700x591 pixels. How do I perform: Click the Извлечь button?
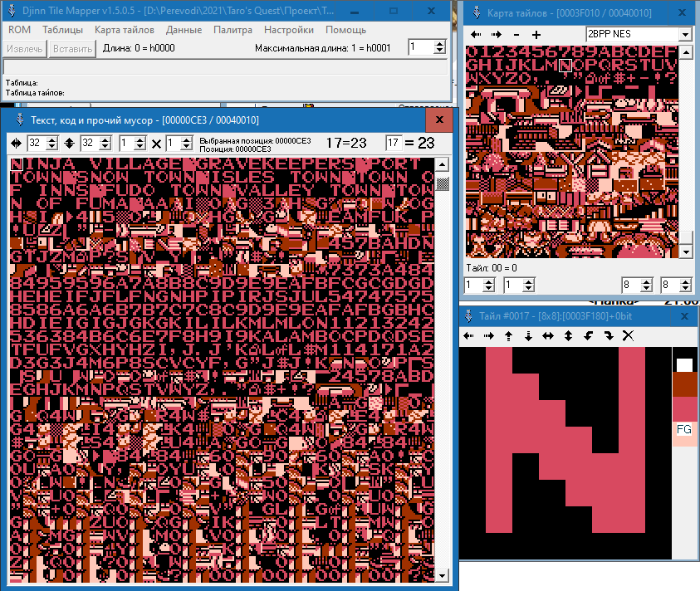[x=25, y=49]
